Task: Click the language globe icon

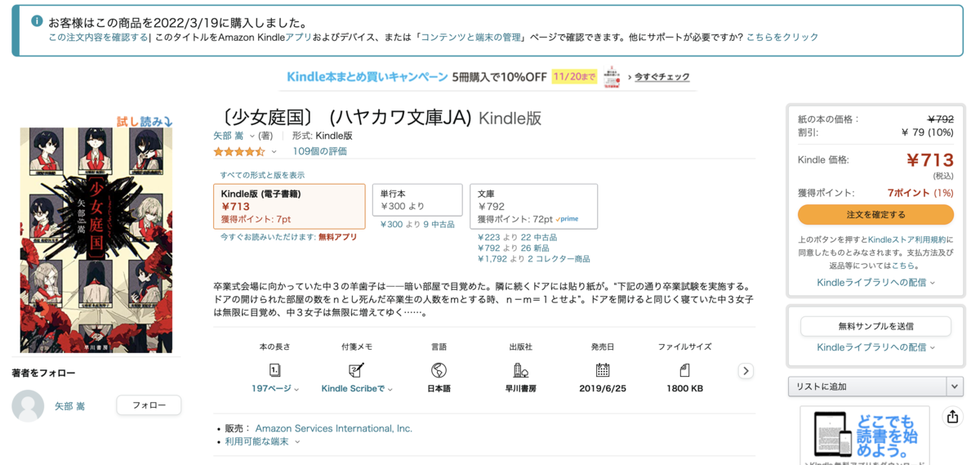Action: point(439,370)
